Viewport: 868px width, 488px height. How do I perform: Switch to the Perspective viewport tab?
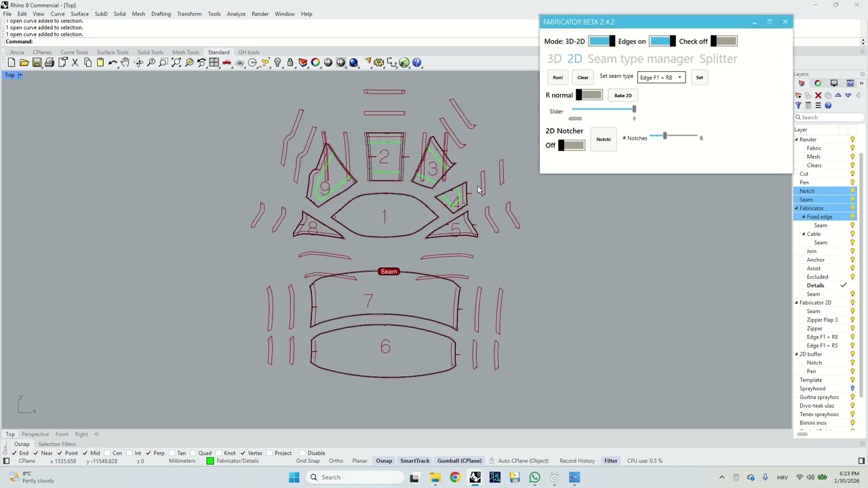click(35, 434)
